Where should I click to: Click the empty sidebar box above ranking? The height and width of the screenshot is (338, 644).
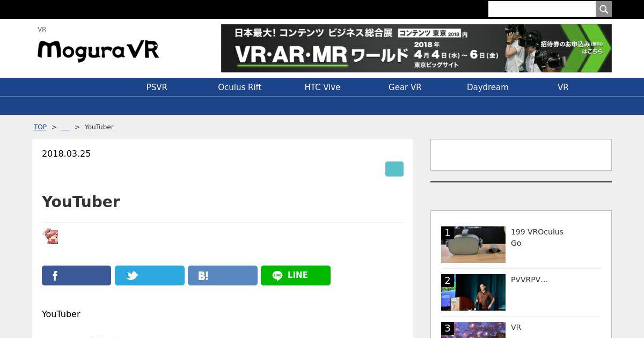click(521, 155)
